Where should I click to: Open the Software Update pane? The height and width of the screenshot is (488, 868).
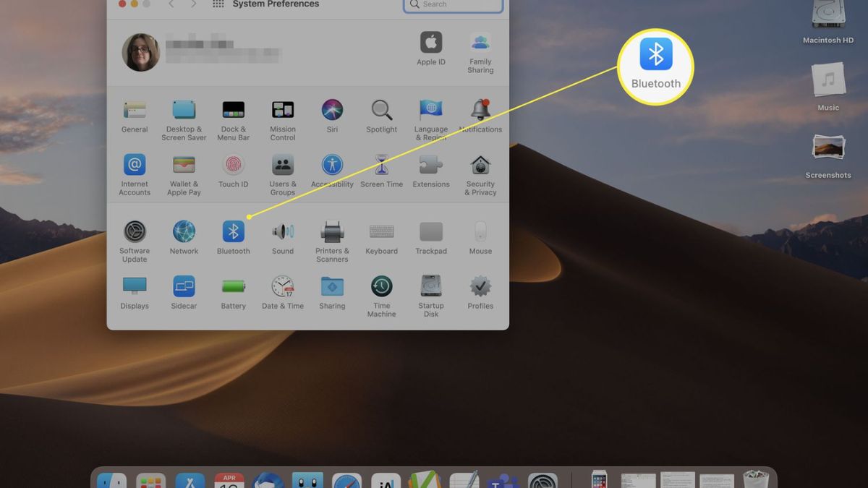pos(135,231)
